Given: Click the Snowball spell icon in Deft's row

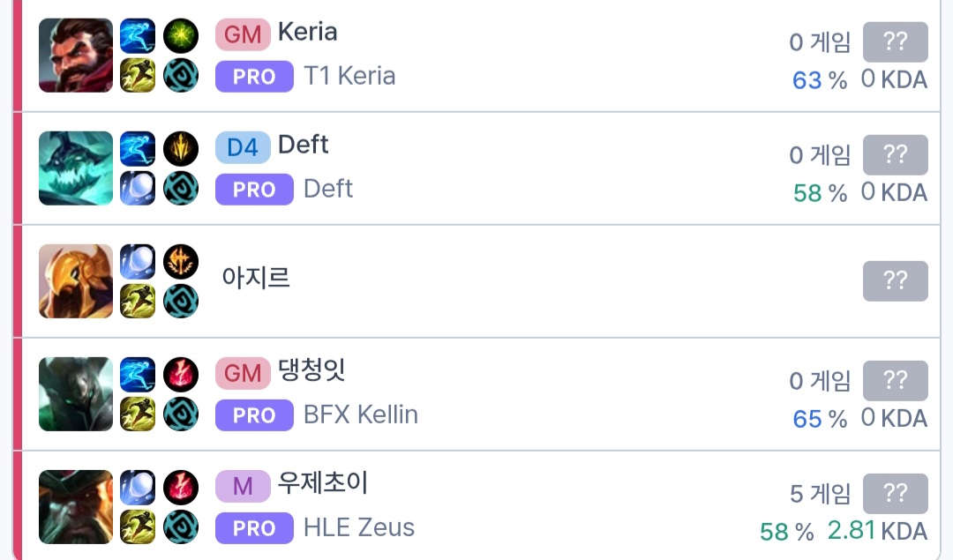Looking at the screenshot, I should click(137, 188).
